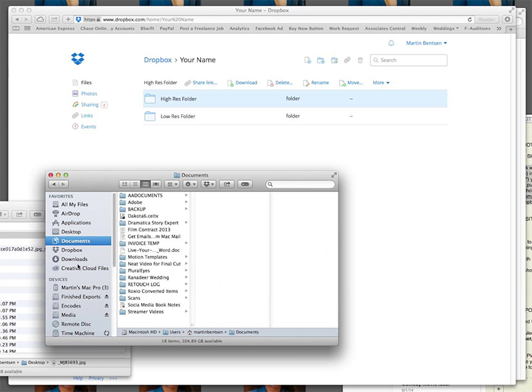
Task: Select Time Machine in the Finder sidebar
Action: click(x=78, y=333)
